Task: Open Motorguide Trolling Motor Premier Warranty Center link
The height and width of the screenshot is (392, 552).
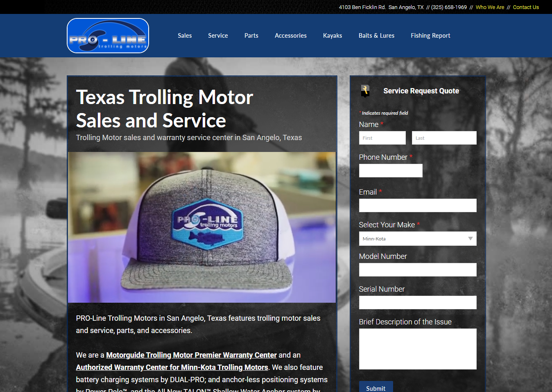Action: tap(191, 355)
